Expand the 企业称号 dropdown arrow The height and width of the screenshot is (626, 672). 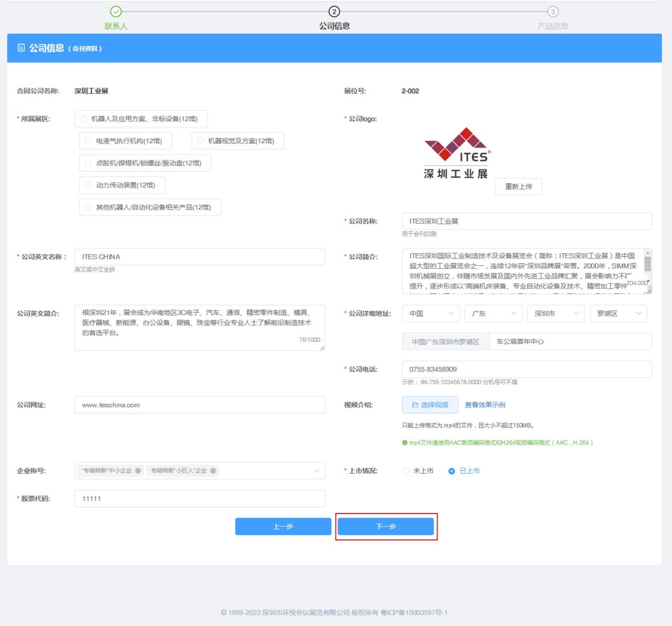coord(317,471)
